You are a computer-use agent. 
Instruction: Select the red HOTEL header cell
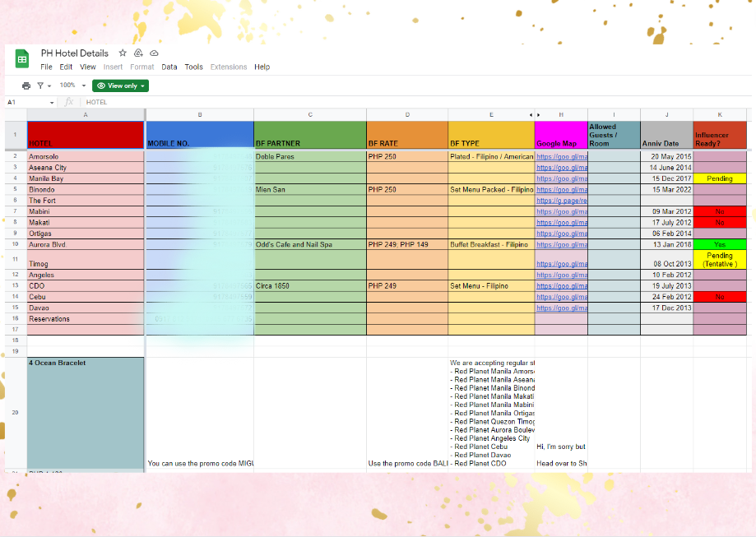86,135
